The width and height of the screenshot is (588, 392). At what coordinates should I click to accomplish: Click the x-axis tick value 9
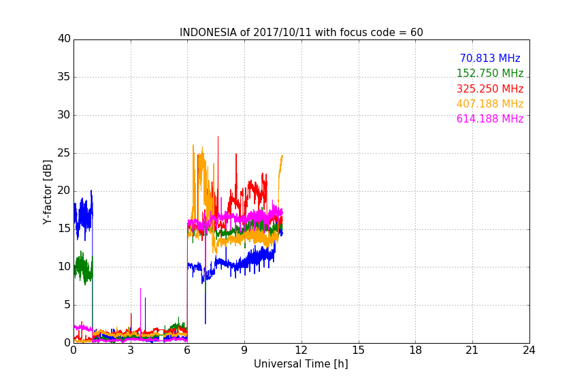click(244, 350)
